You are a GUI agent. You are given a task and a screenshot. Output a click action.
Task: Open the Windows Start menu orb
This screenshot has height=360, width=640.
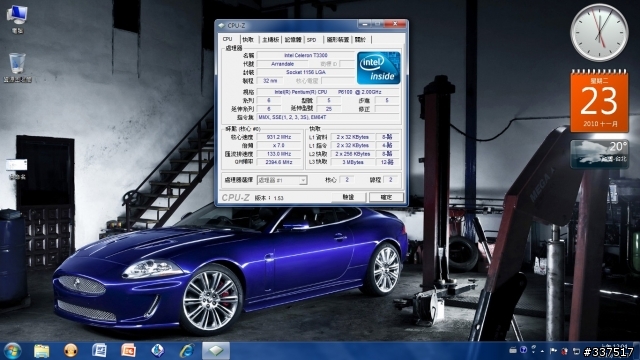12,351
